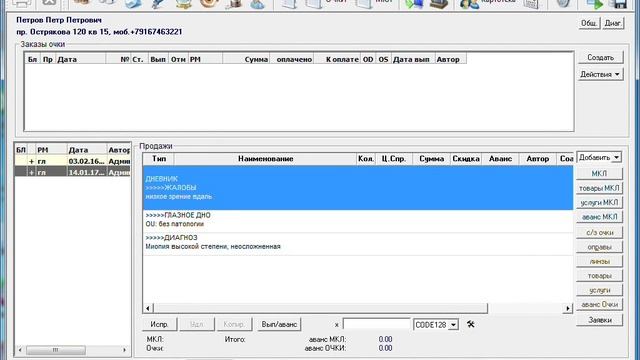Click the оплачено column header in orders
Viewport: 640px width, 360px height.
coord(292,59)
